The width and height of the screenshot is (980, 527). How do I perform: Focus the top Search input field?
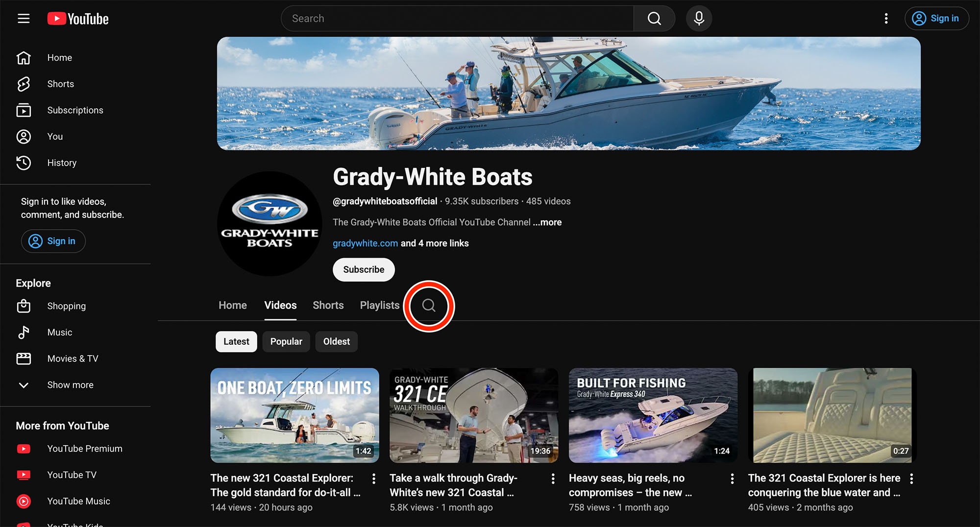457,19
